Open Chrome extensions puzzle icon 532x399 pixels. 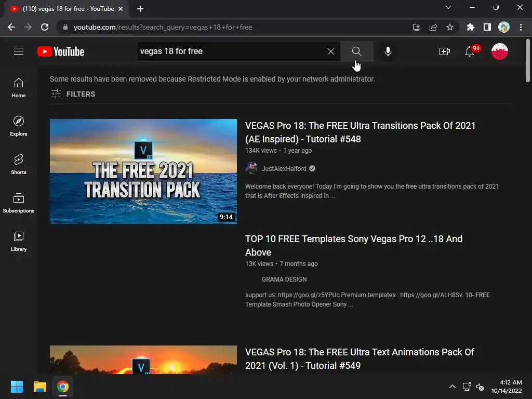coord(470,27)
